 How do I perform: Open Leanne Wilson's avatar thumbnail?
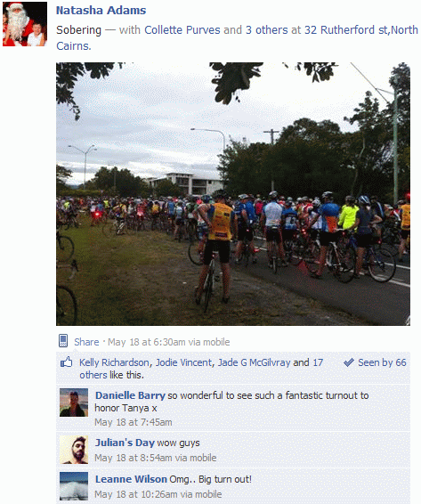74,485
